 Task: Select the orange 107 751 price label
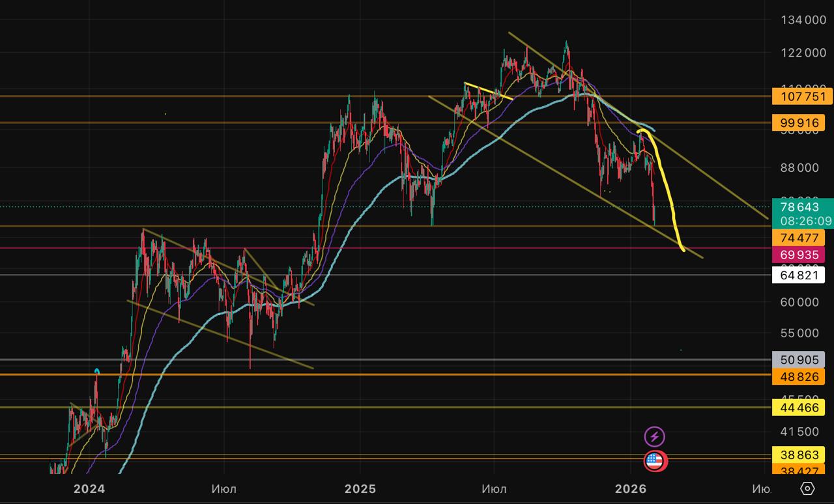coord(798,97)
